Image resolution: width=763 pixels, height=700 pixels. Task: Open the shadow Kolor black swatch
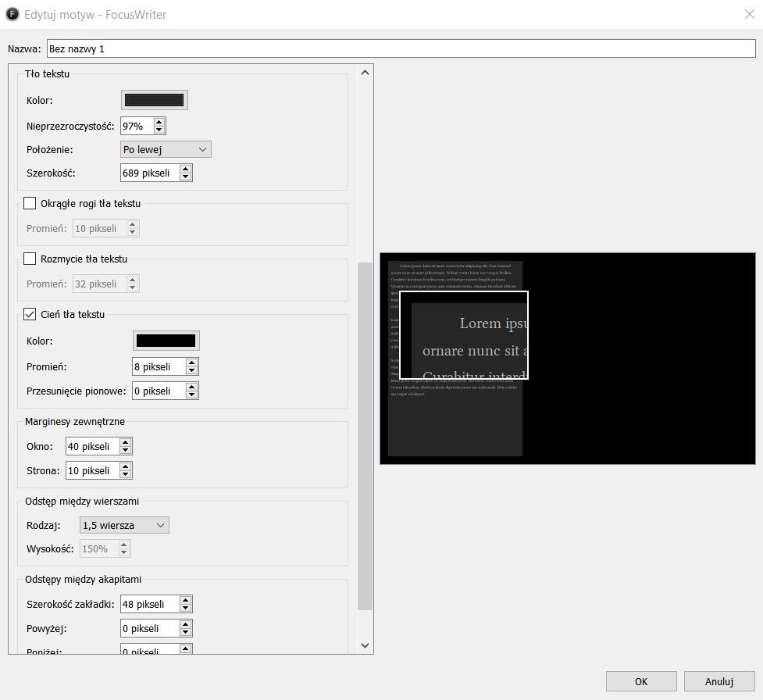click(x=166, y=341)
